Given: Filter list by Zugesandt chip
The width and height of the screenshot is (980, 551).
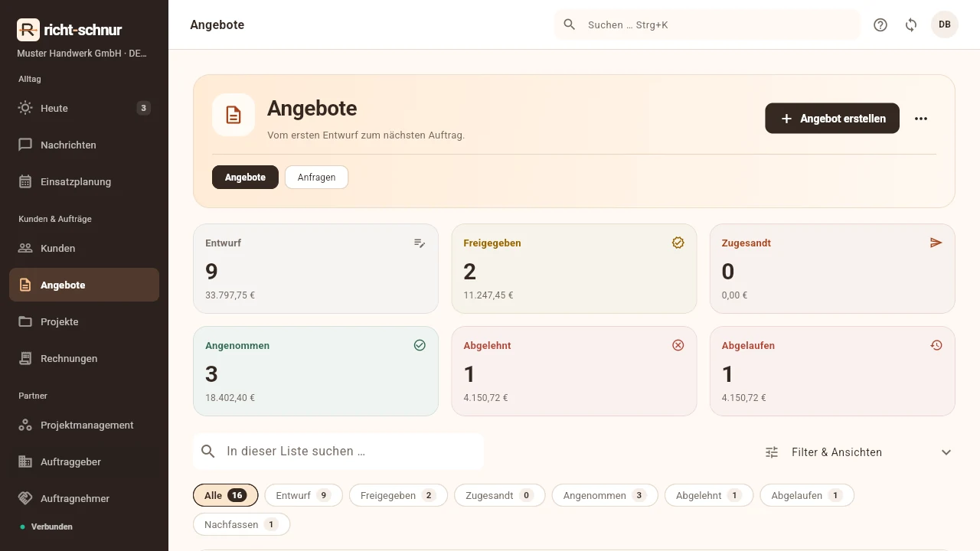Looking at the screenshot, I should 499,495.
